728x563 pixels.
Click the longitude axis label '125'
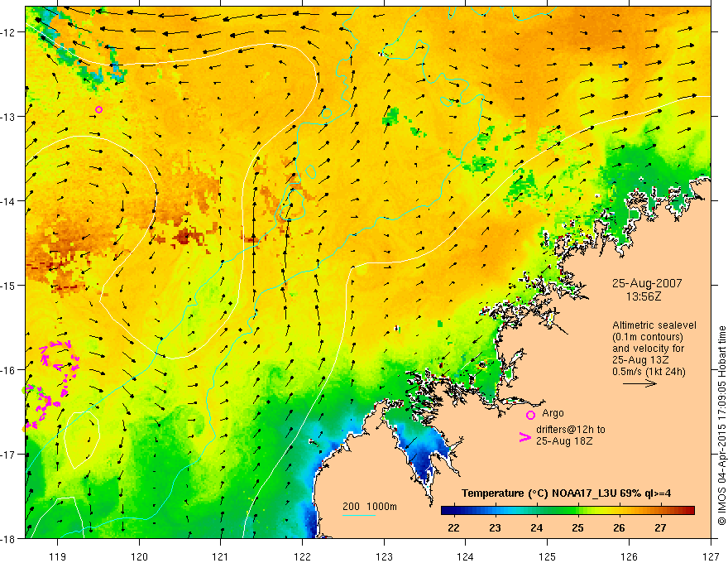pos(548,556)
